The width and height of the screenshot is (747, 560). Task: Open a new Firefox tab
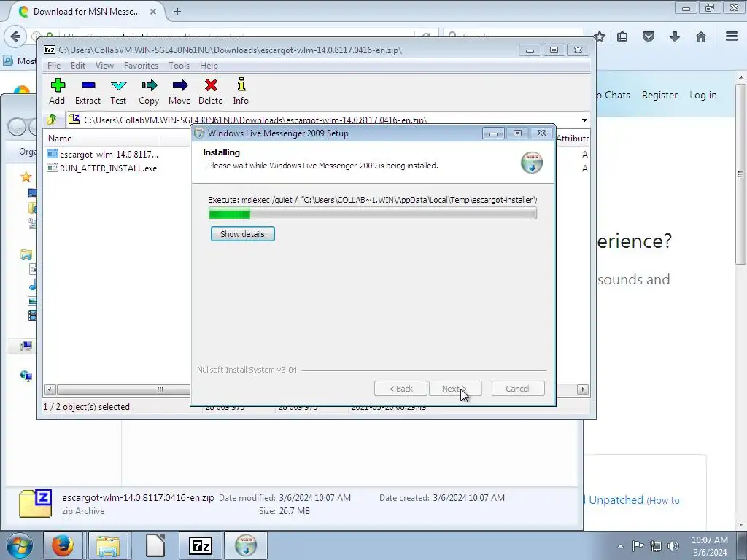coord(177,12)
